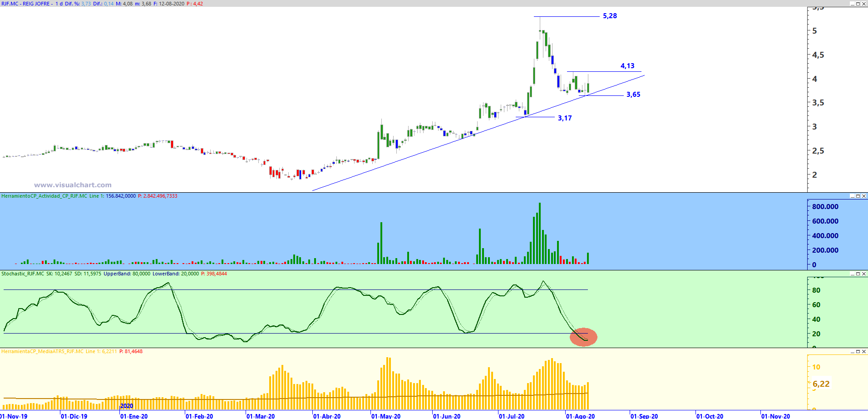Click the 'F: 12-08-2020' date in the header
868x419 pixels.
[x=169, y=4]
